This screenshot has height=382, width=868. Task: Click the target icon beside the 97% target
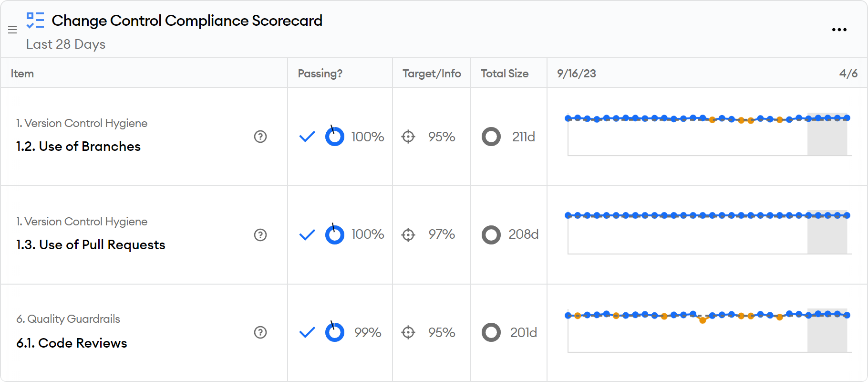pyautogui.click(x=408, y=235)
